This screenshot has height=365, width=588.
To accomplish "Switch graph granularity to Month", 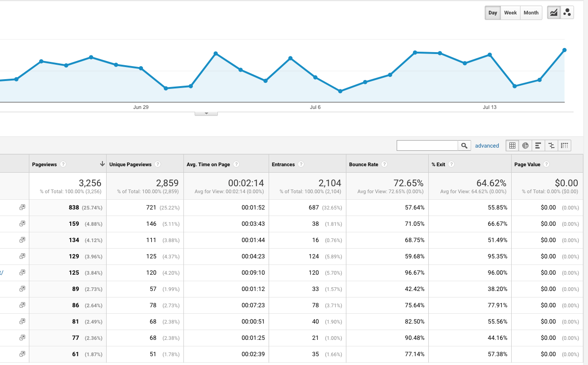I will pyautogui.click(x=531, y=13).
